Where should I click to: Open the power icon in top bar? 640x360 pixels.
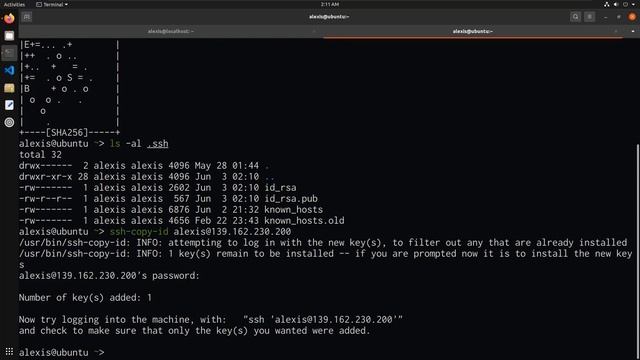tap(625, 4)
